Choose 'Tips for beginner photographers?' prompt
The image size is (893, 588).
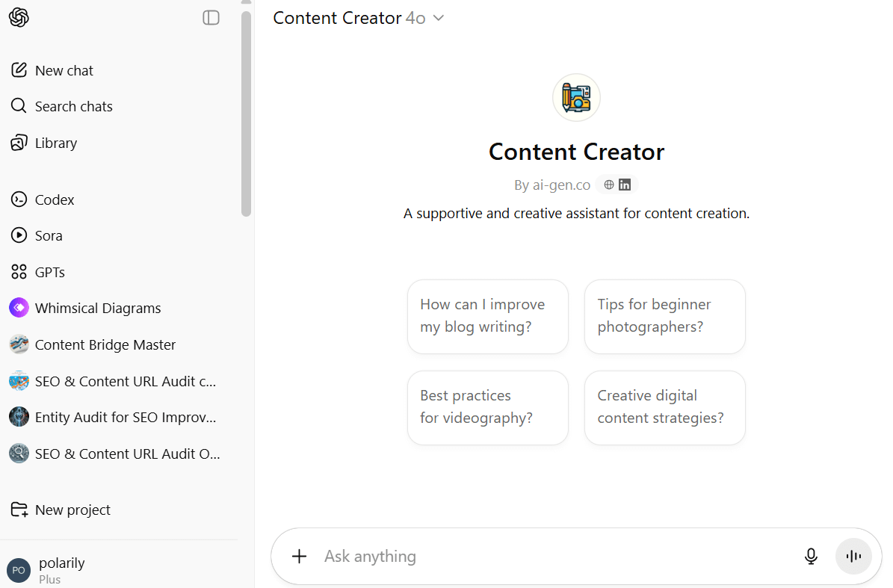pos(664,317)
